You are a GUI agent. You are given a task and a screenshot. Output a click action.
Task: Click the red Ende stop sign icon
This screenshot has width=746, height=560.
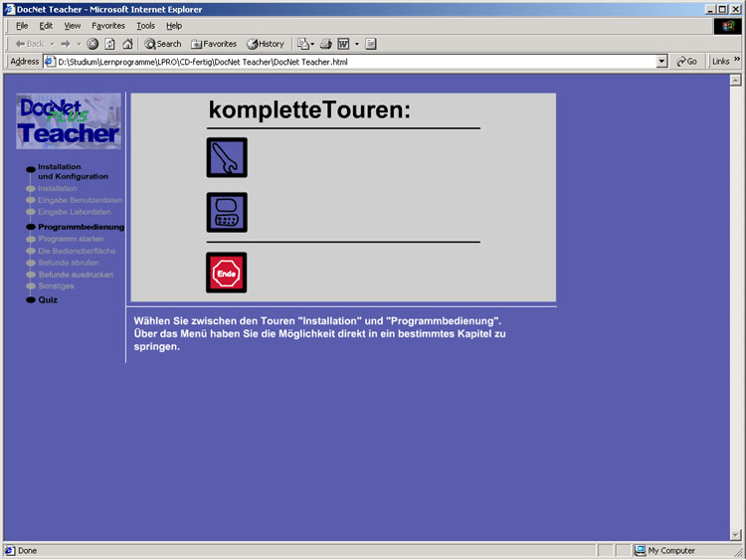[x=227, y=273]
